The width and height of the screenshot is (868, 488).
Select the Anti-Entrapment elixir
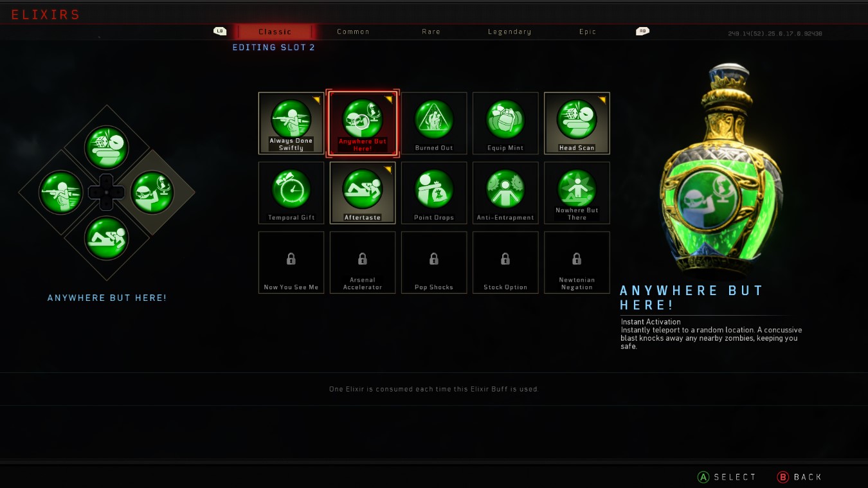(x=505, y=193)
